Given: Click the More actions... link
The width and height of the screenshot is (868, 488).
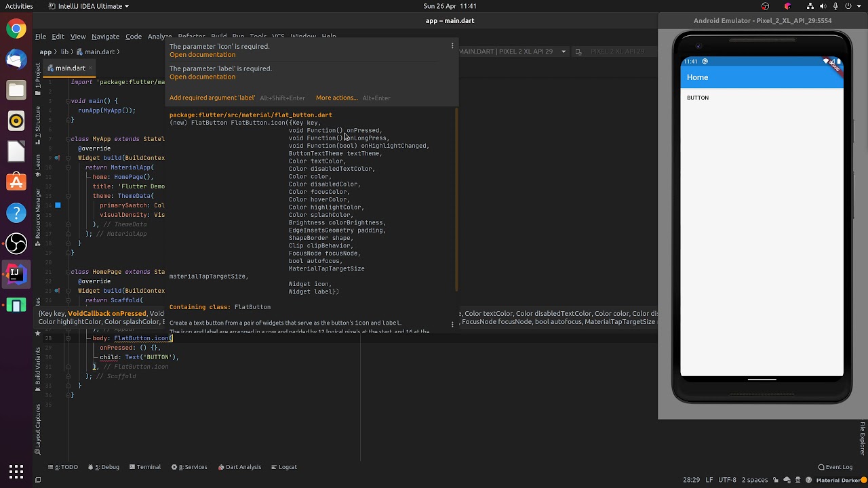Looking at the screenshot, I should click(336, 98).
